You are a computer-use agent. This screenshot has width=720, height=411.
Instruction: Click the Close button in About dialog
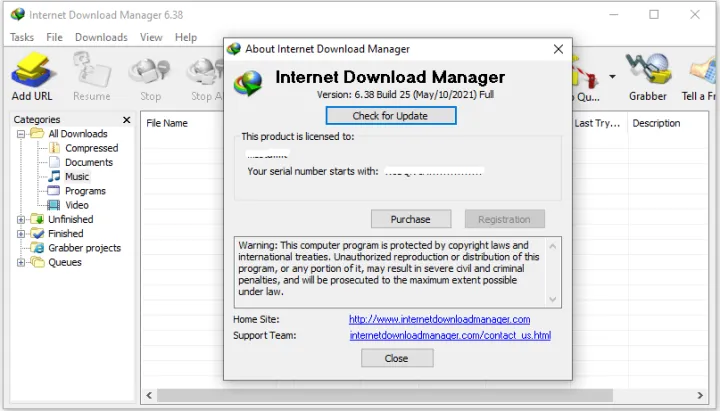coord(397,358)
